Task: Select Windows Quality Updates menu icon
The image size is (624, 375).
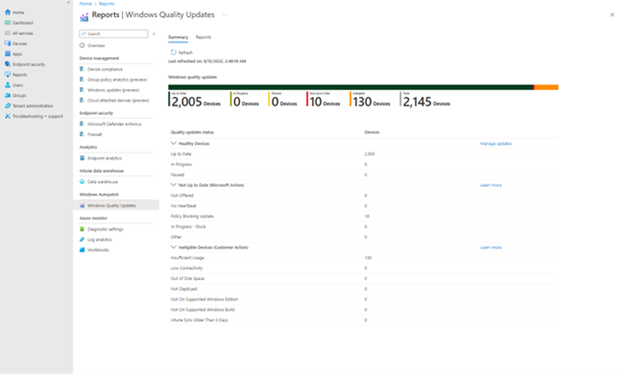Action: tap(82, 205)
